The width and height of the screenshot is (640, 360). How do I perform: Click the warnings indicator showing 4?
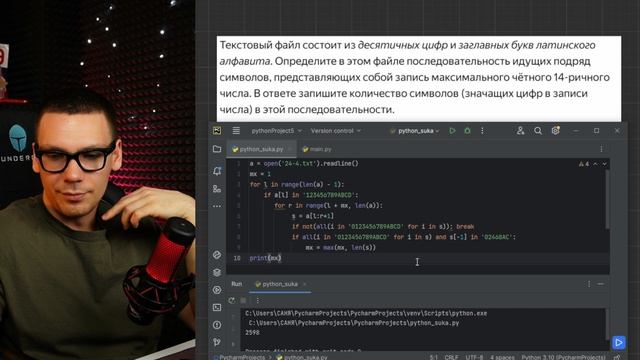coord(584,164)
